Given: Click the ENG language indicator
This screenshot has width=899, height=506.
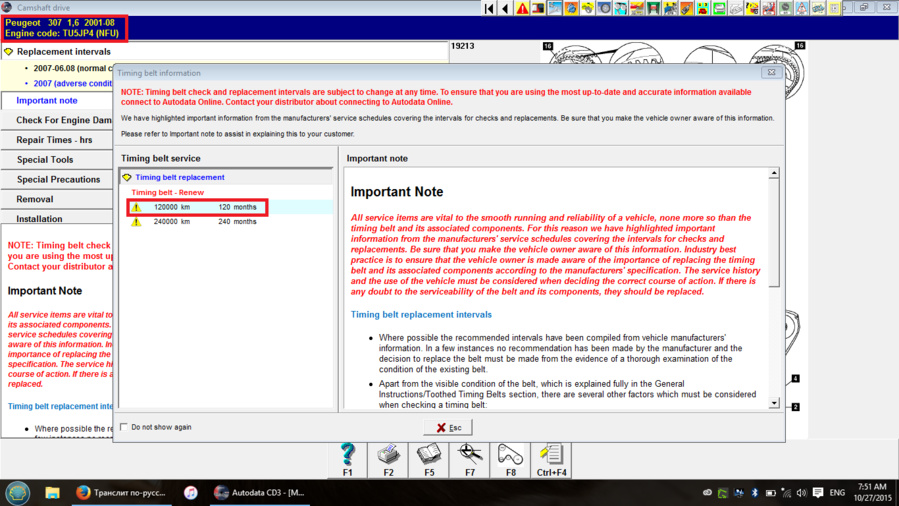Looking at the screenshot, I should (x=837, y=493).
